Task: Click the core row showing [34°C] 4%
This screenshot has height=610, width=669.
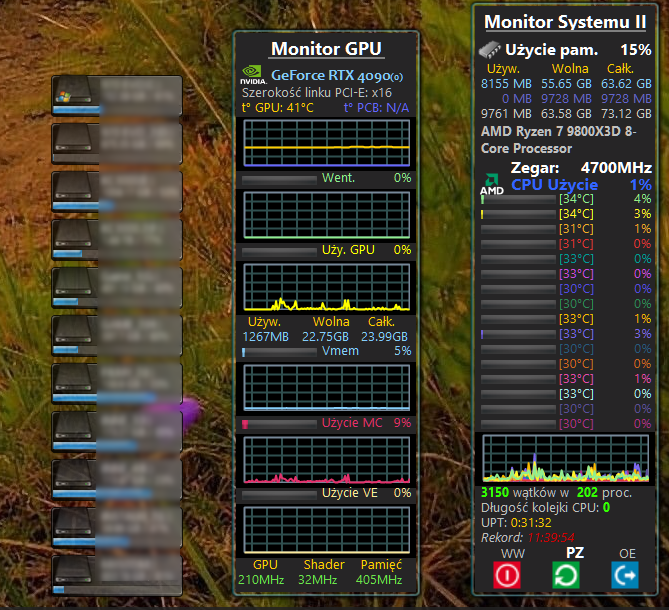Action: coord(566,199)
